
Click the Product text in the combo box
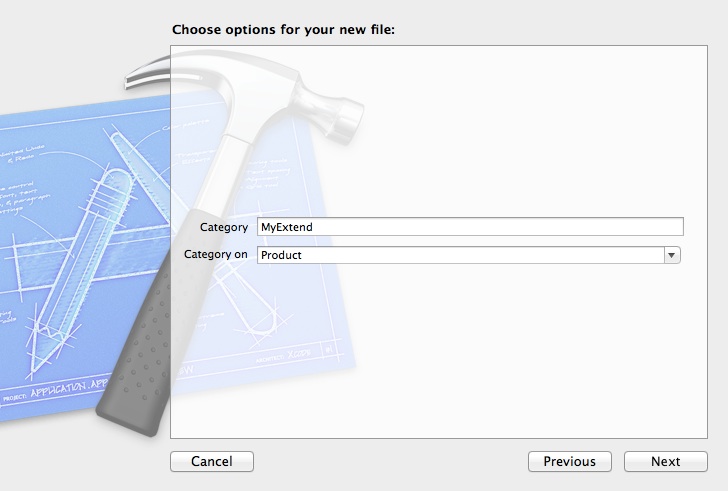281,255
